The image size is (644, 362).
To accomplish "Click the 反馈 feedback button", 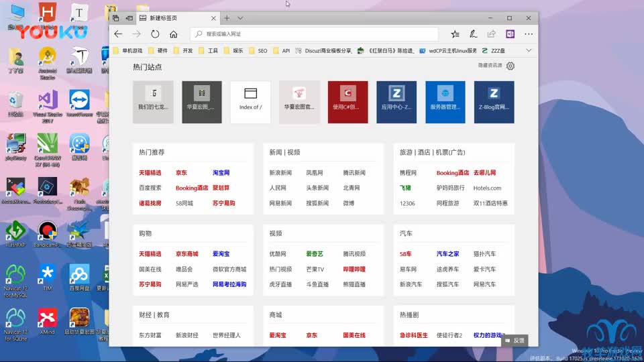I will pyautogui.click(x=515, y=341).
